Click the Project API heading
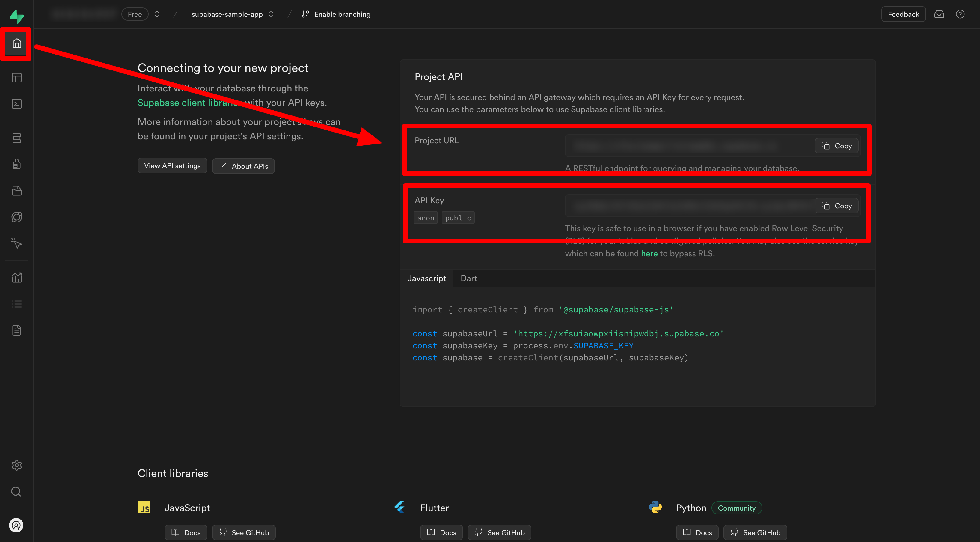 click(x=439, y=77)
